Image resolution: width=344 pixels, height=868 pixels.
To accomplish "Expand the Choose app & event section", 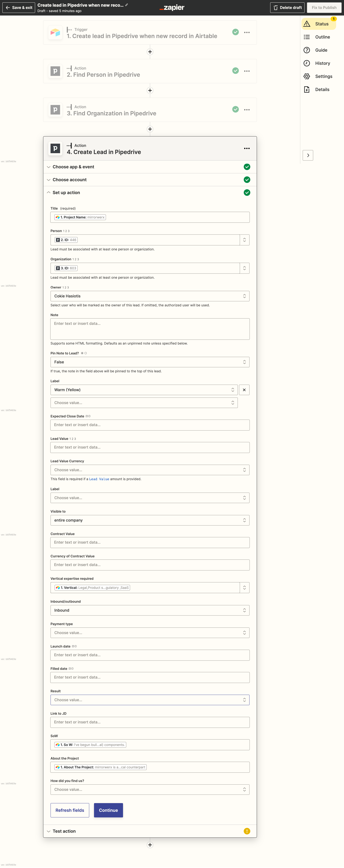I will pos(150,167).
